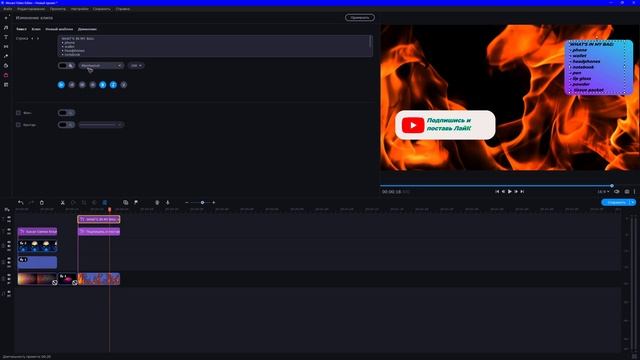
Task: Toggle the sixth highlighted circular style button
Action: coord(113,85)
